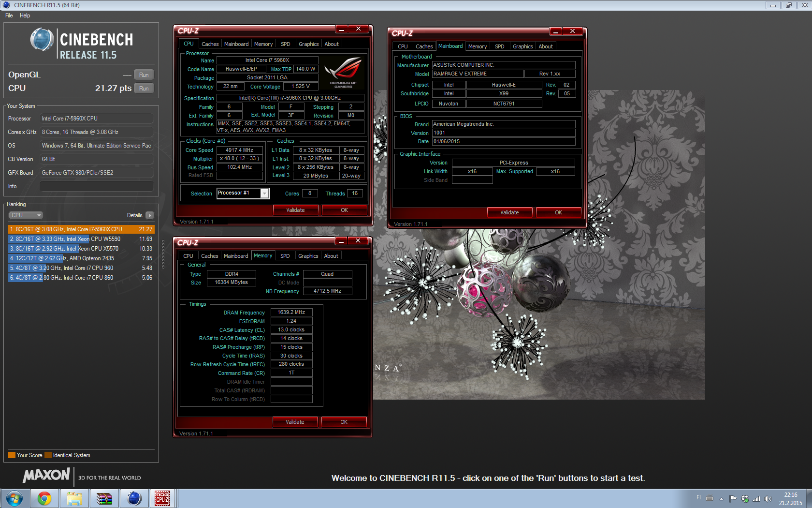The height and width of the screenshot is (508, 812).
Task: Click the Republic of Gamers logo in CPU-Z
Action: coord(343,73)
